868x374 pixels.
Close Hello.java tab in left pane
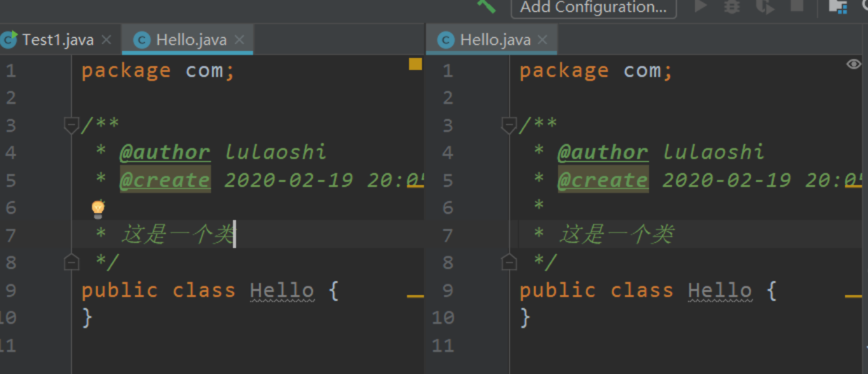pos(239,40)
